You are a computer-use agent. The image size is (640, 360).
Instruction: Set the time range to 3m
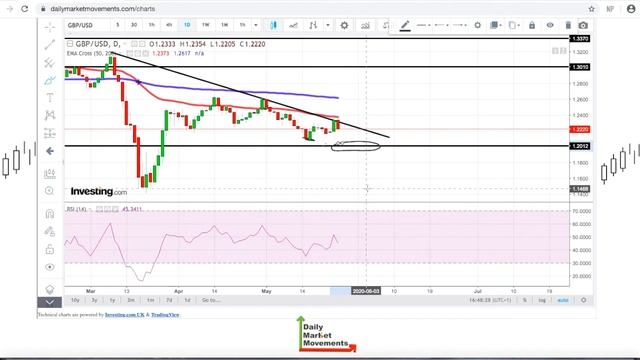(x=131, y=300)
